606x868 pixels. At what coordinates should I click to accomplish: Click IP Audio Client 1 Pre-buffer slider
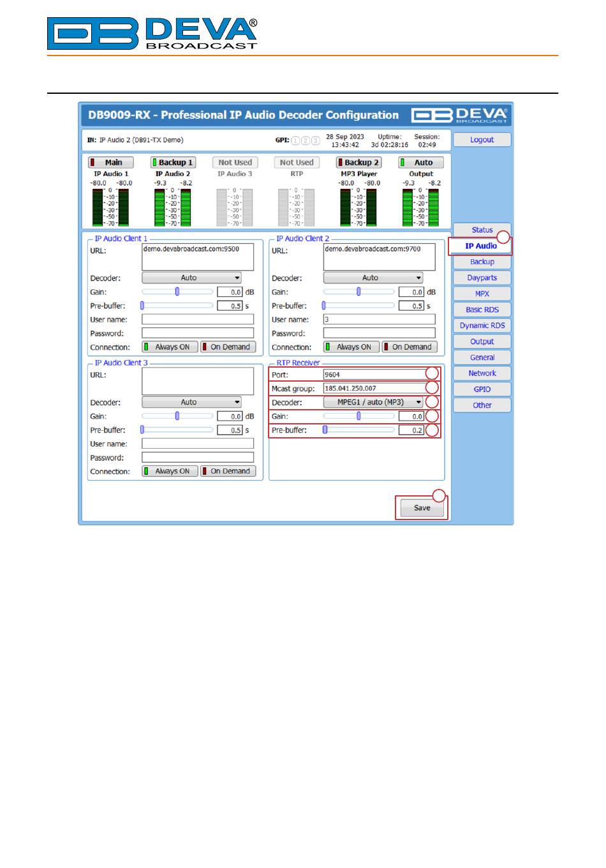(x=177, y=306)
